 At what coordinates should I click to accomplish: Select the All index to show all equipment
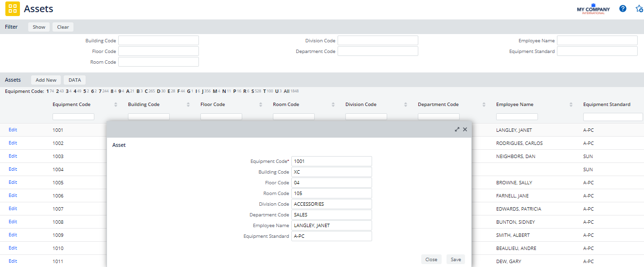286,91
